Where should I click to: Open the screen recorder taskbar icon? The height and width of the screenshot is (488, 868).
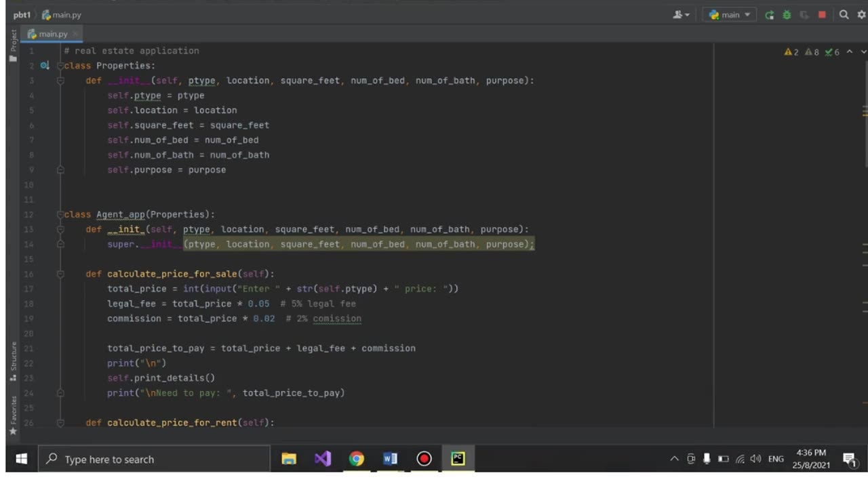click(425, 459)
